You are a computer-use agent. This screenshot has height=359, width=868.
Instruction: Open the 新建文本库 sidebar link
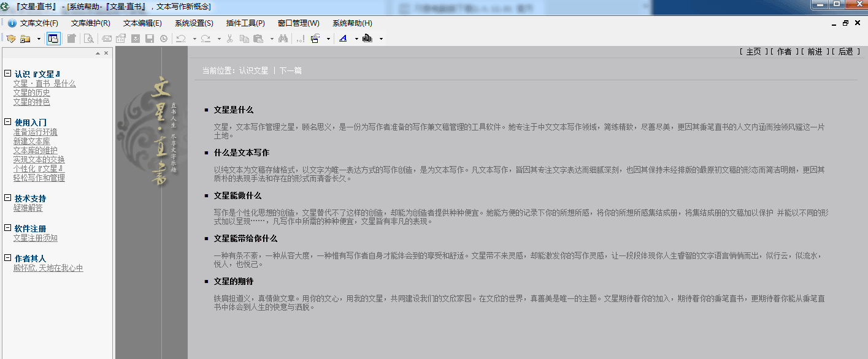click(x=32, y=141)
